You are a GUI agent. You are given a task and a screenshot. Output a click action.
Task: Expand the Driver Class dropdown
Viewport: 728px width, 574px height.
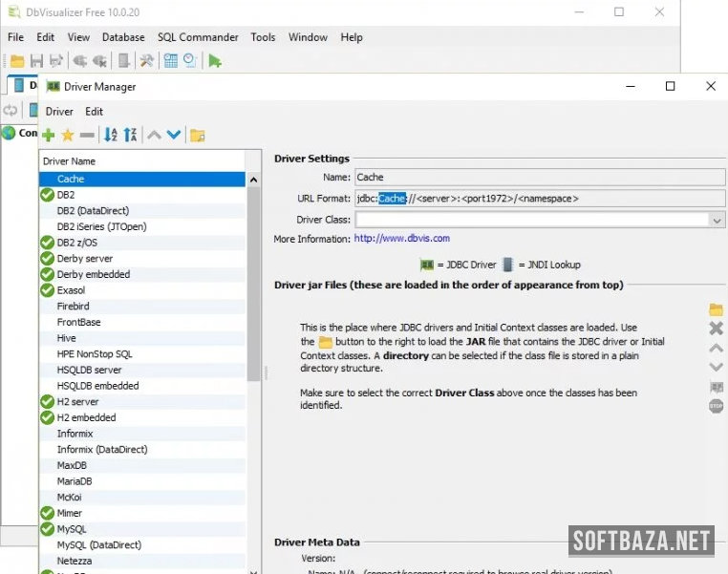click(717, 220)
